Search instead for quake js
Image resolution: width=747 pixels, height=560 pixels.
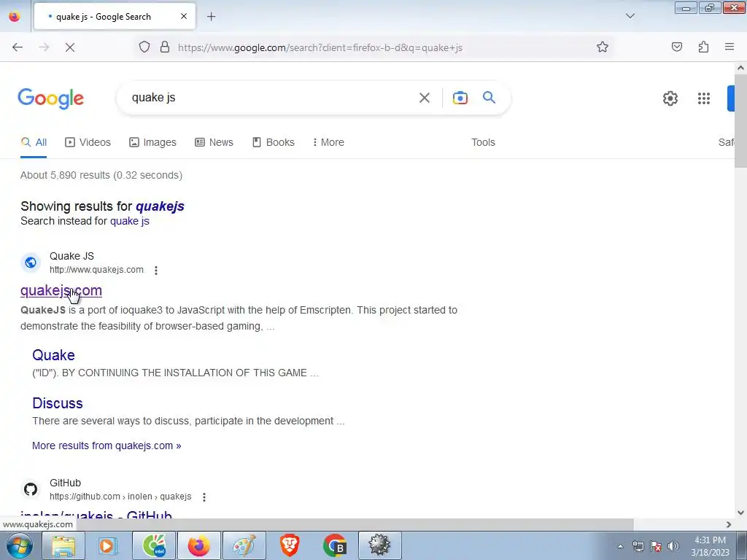pyautogui.click(x=130, y=221)
